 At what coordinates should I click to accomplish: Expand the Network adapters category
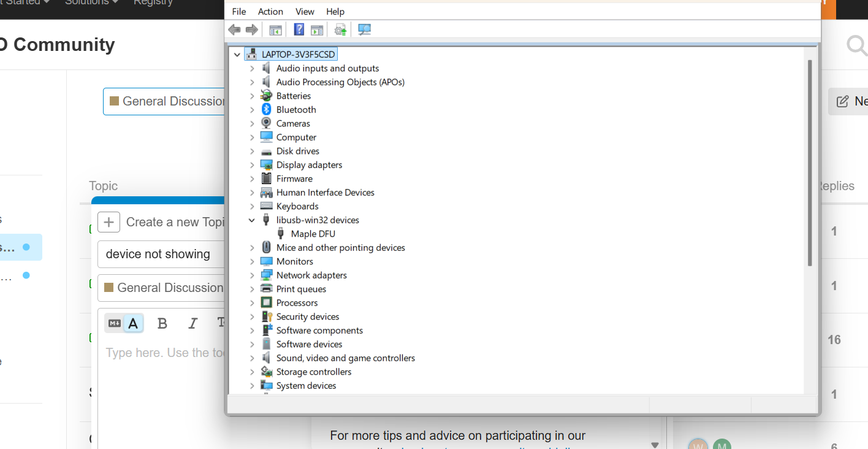tap(252, 275)
